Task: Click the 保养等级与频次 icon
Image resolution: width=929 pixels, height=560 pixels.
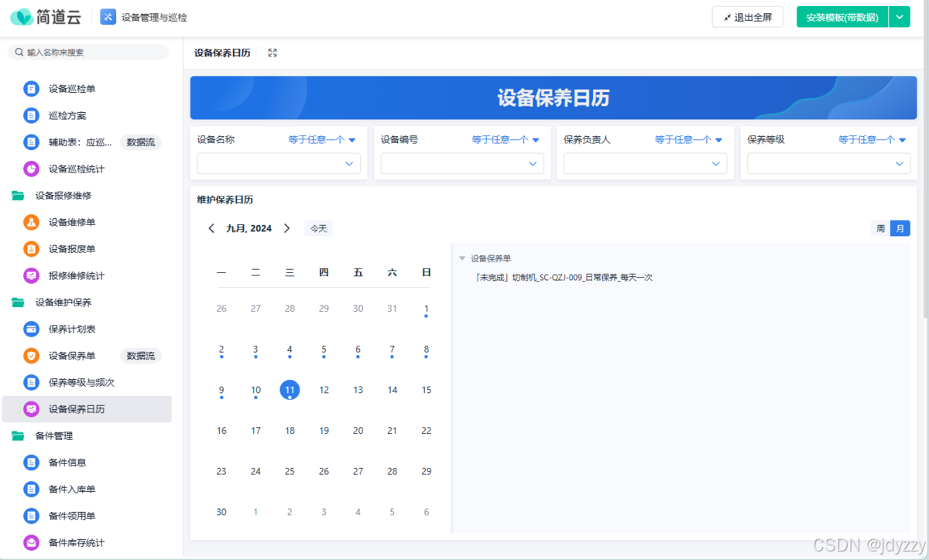Action: click(x=31, y=382)
